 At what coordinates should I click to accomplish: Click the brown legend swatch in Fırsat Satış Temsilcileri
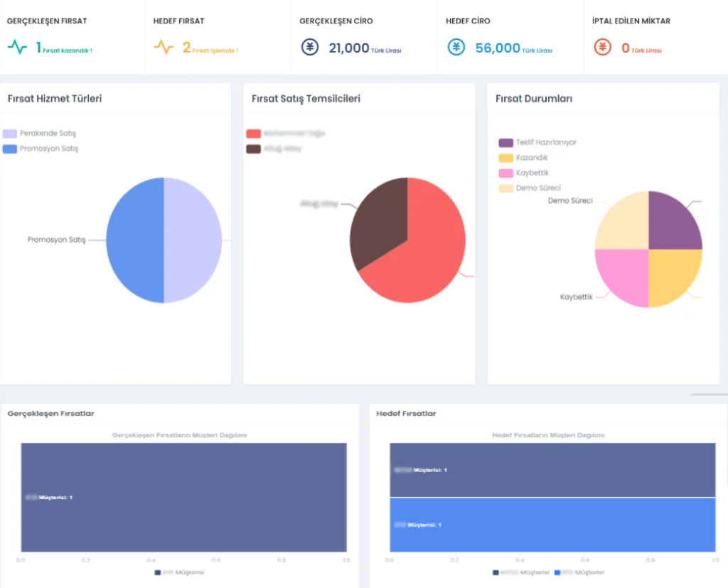(x=253, y=149)
